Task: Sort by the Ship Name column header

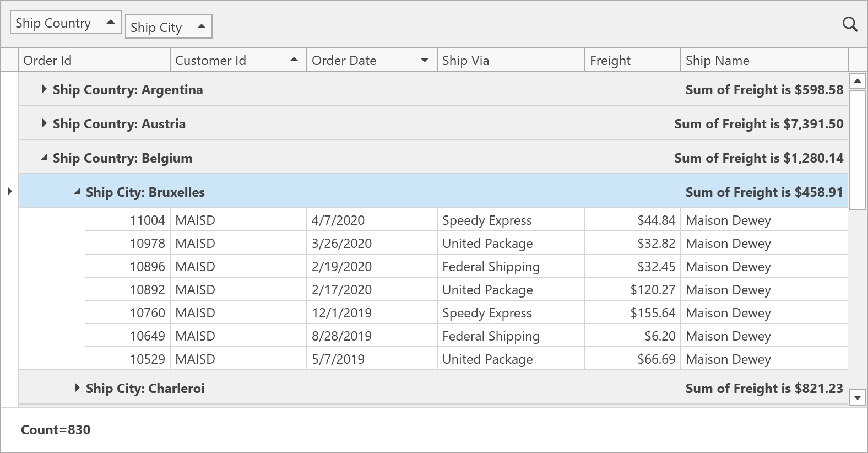Action: [764, 61]
